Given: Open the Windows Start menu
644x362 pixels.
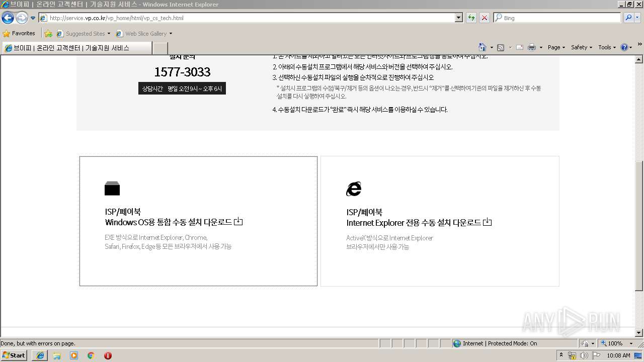Looking at the screenshot, I should (x=14, y=355).
